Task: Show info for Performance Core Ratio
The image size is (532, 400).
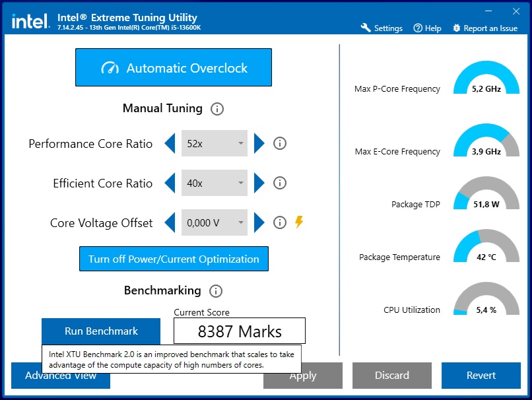Action: tap(280, 143)
